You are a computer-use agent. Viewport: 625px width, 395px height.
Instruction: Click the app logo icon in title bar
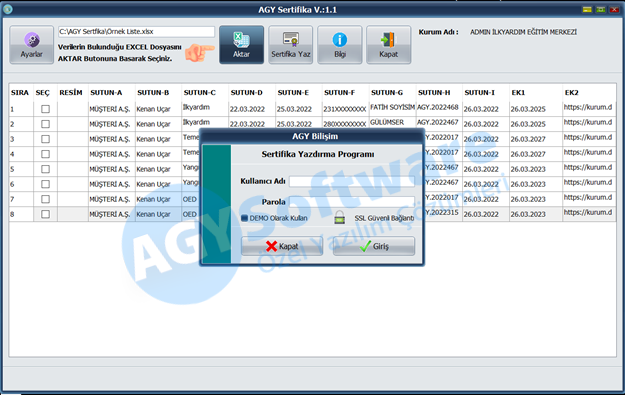(7, 9)
